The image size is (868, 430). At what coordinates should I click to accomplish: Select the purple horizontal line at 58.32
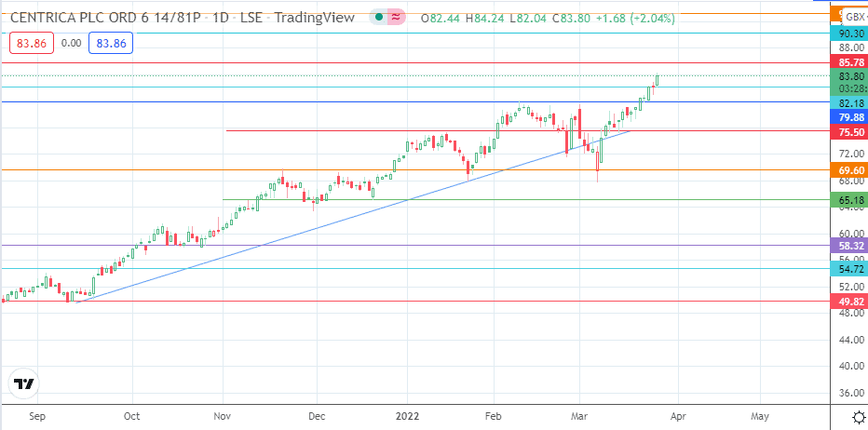tap(415, 245)
